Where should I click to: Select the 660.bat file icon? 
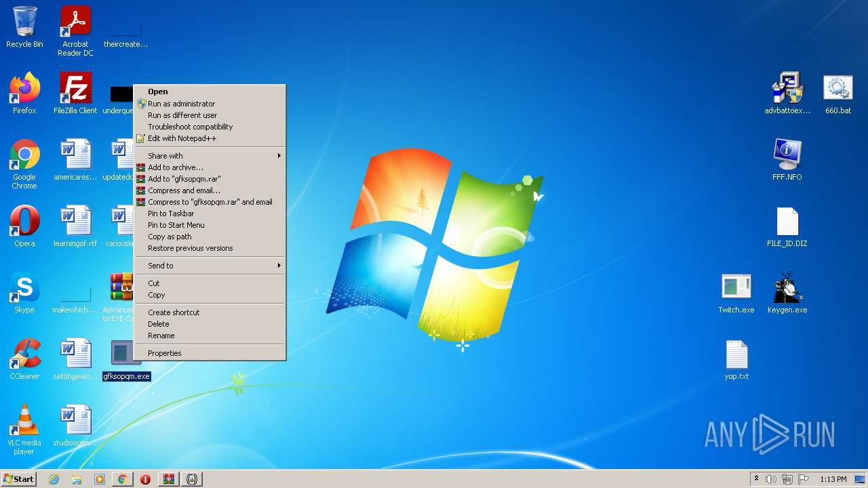point(838,93)
